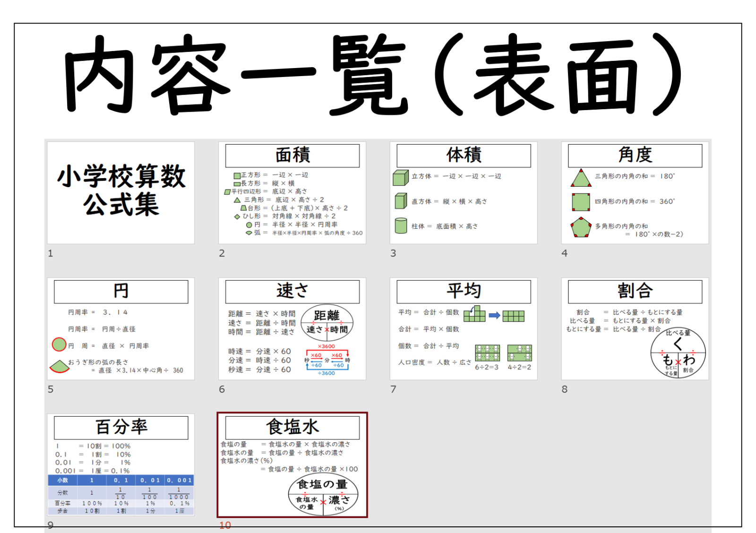
Task: Click the blue 小数 table header row
Action: pyautogui.click(x=121, y=480)
